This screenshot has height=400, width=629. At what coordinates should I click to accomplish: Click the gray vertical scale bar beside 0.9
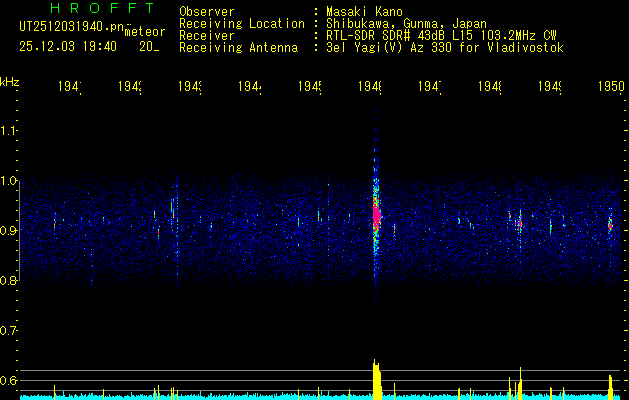click(20, 231)
